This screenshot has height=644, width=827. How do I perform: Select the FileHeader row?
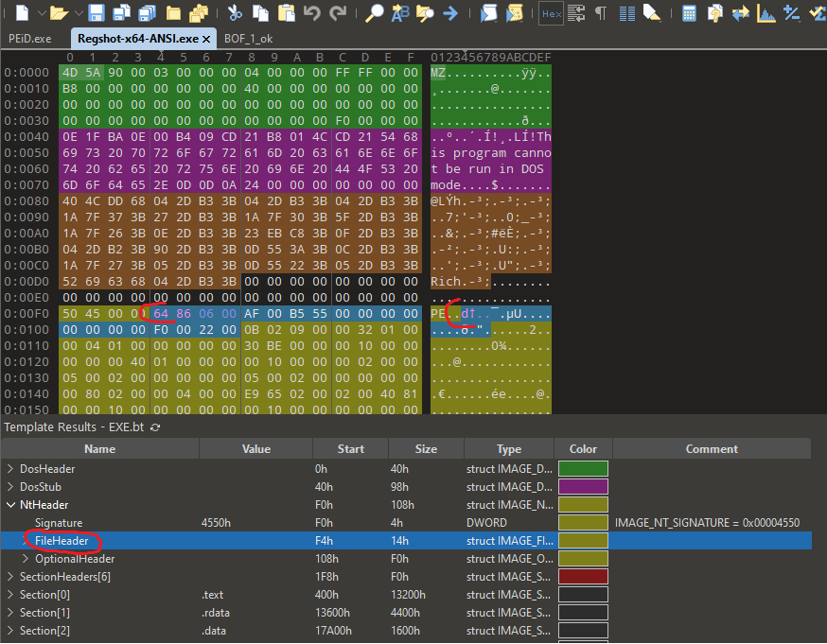pos(406,541)
